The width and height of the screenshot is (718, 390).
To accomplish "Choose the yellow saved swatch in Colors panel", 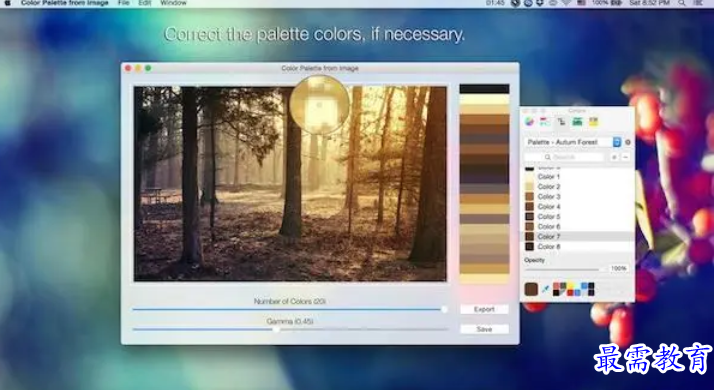I will pyautogui.click(x=570, y=286).
